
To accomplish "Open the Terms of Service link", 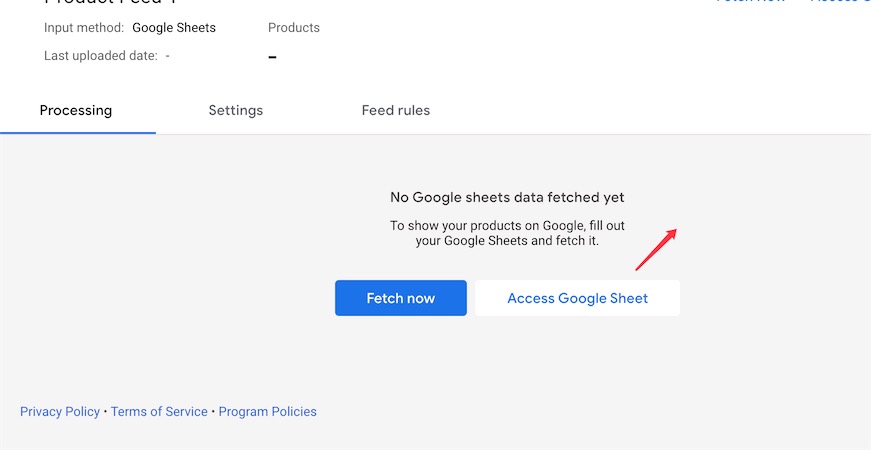I will 159,412.
